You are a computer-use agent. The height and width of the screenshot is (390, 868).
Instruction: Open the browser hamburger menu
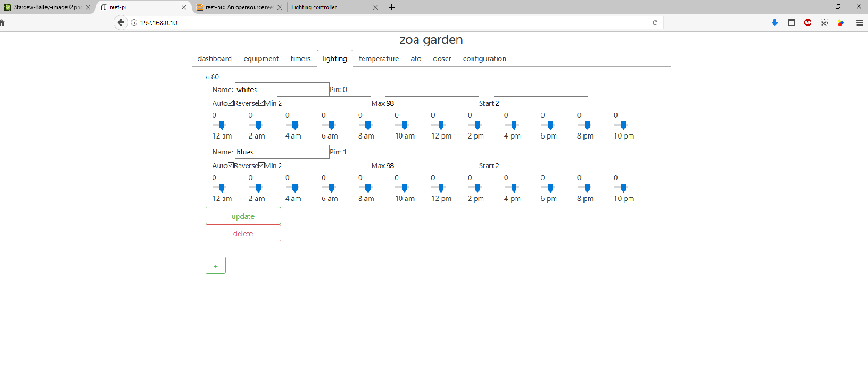click(860, 22)
